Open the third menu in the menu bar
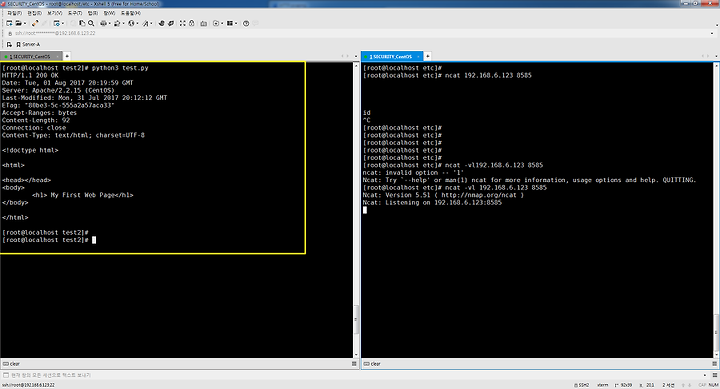720x389 pixels. click(x=55, y=13)
